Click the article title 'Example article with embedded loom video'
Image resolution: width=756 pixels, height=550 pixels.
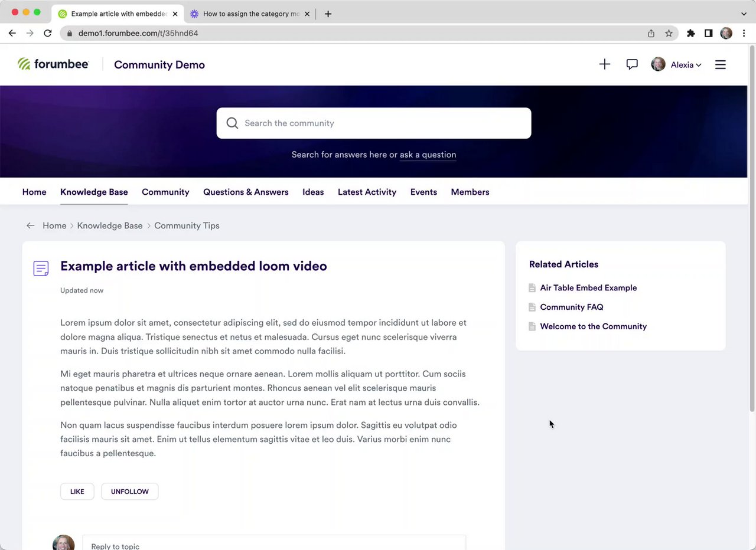[x=194, y=266]
